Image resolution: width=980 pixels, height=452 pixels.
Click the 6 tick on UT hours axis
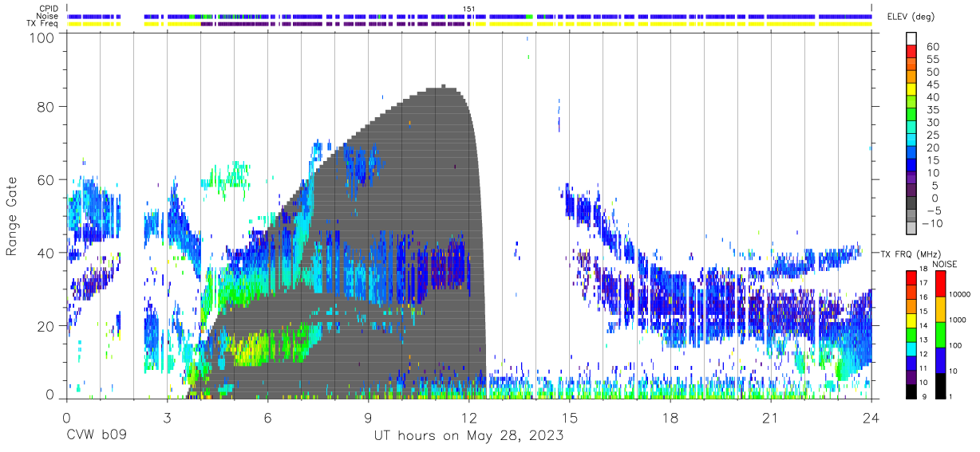coord(267,418)
